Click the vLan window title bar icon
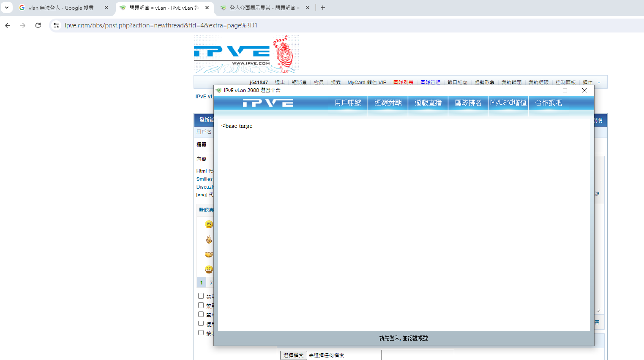 [218, 90]
